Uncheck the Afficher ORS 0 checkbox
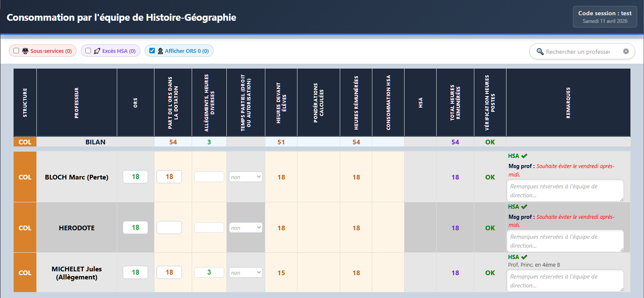 pos(152,51)
